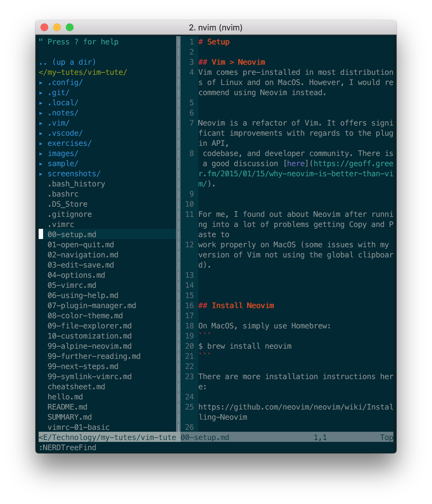Open hello.md in the tree

click(x=65, y=397)
